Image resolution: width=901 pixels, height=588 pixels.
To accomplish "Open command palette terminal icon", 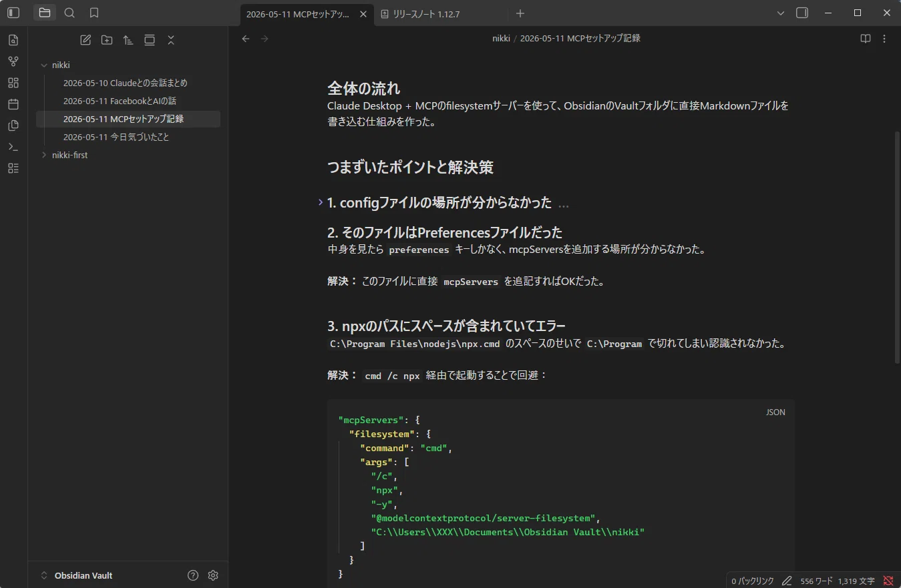I will click(x=13, y=147).
